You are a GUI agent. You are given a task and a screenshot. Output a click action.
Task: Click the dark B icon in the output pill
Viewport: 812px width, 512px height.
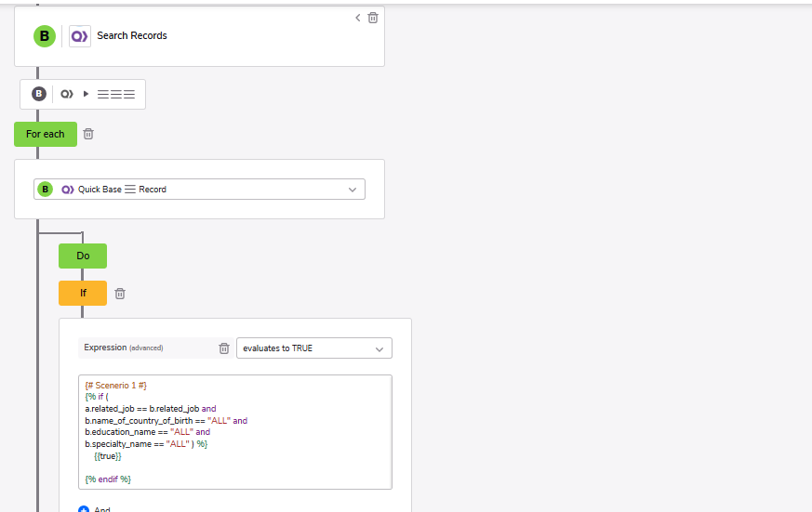tap(39, 94)
